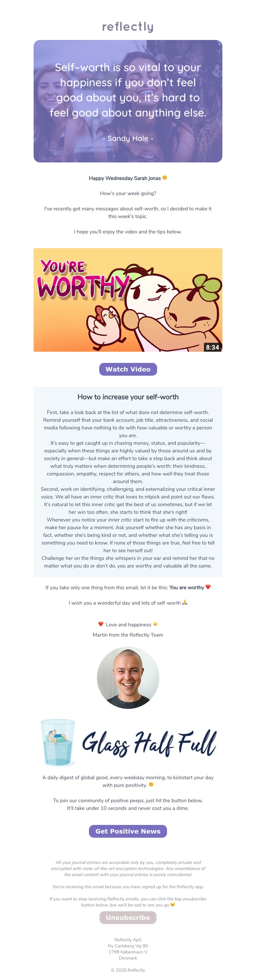Open the Sandy Hale quote banner image

tap(128, 101)
